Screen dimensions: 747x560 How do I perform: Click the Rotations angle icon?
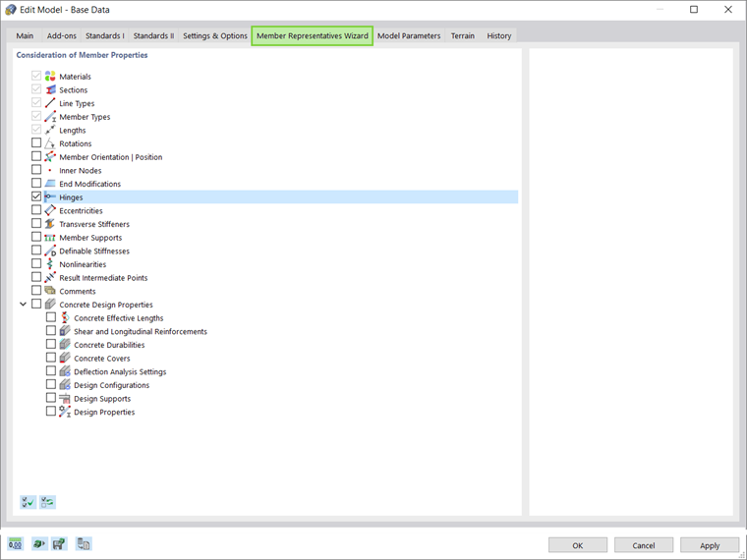tap(50, 143)
